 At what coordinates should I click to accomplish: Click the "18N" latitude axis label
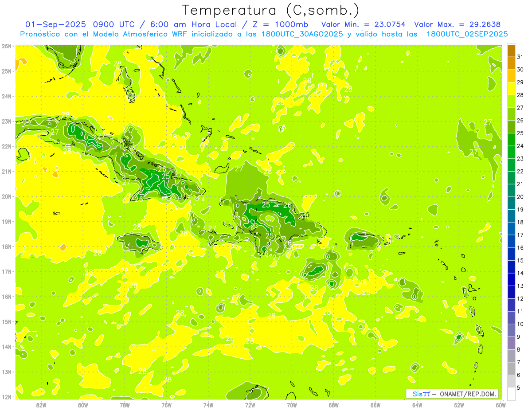7,247
